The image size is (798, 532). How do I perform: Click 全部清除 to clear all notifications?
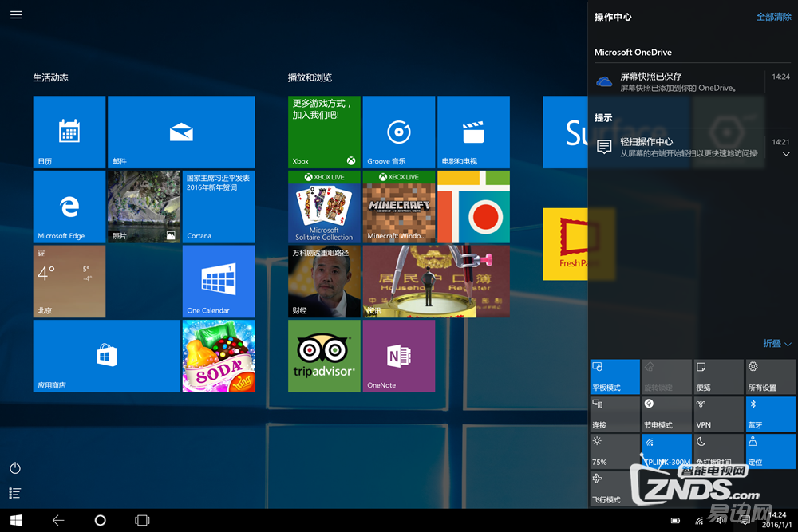click(x=773, y=17)
